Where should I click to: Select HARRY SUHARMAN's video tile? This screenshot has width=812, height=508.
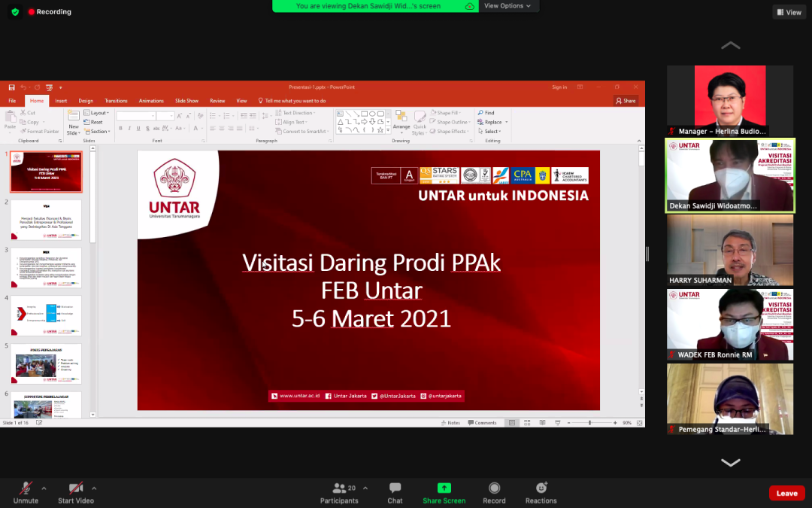tap(729, 250)
